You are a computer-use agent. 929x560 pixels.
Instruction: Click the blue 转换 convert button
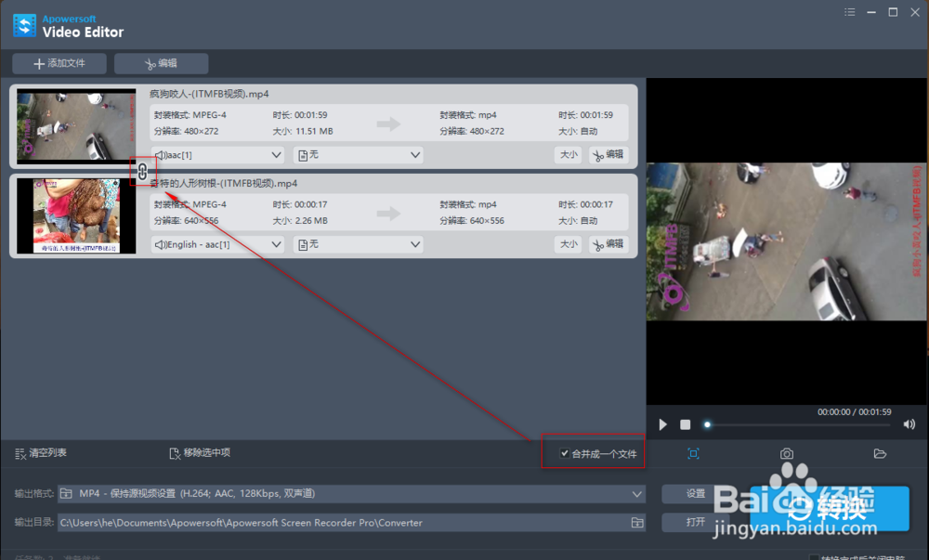[830, 509]
